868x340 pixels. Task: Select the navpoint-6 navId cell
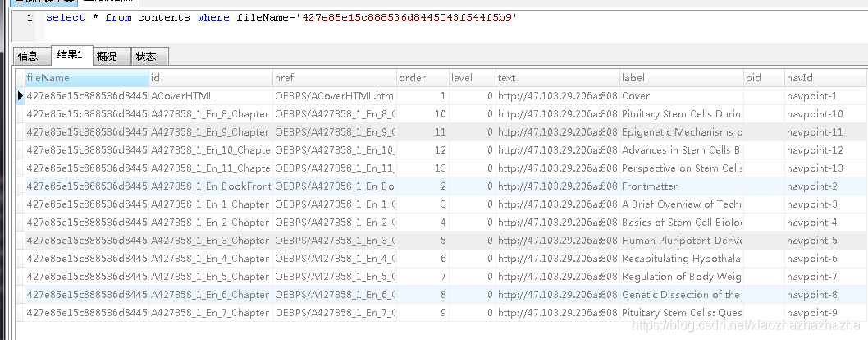coord(825,259)
